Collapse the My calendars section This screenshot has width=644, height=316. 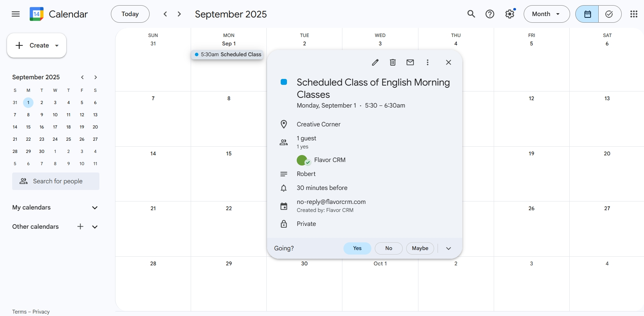coord(94,208)
